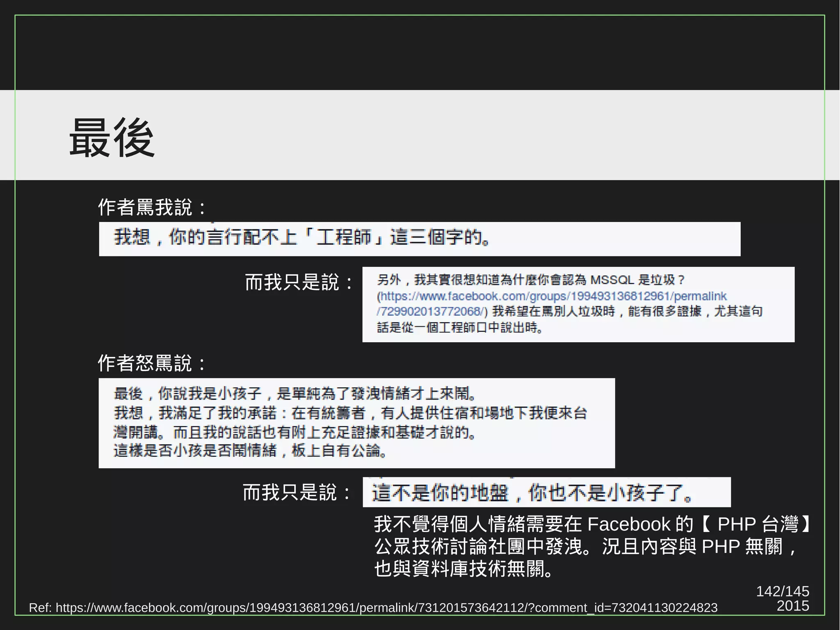The height and width of the screenshot is (630, 840).
Task: Click the second 而我只是說： label near 這不是你的地盤
Action: [297, 493]
